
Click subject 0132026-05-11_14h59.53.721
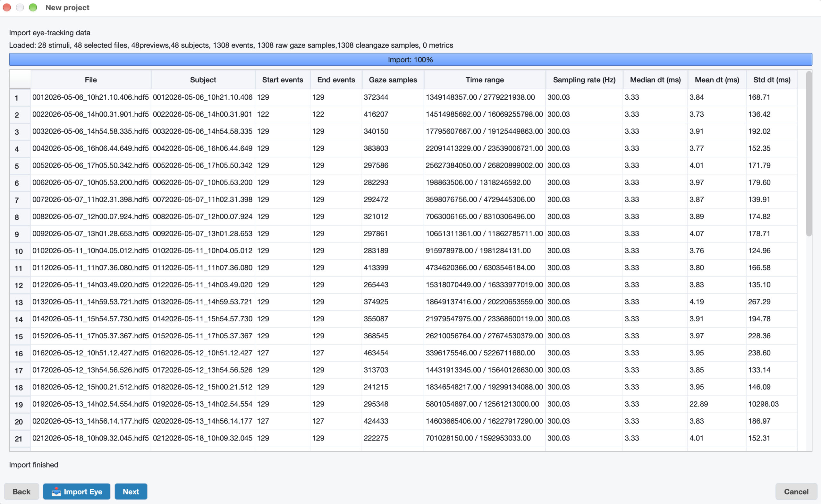[202, 302]
